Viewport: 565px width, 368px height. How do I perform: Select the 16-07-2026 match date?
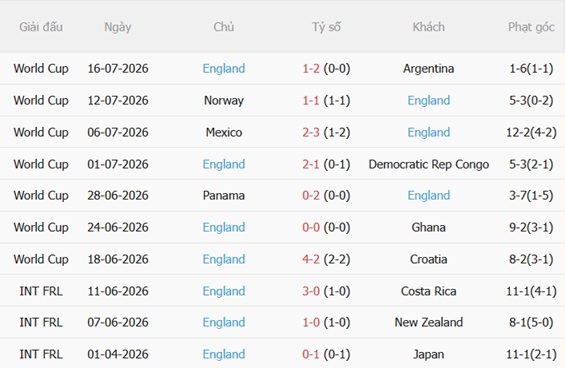(118, 68)
